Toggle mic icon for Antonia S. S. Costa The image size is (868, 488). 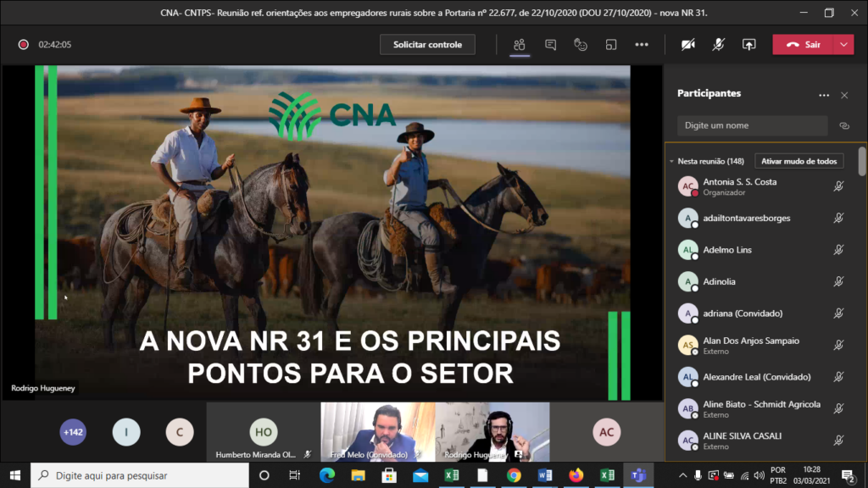838,186
